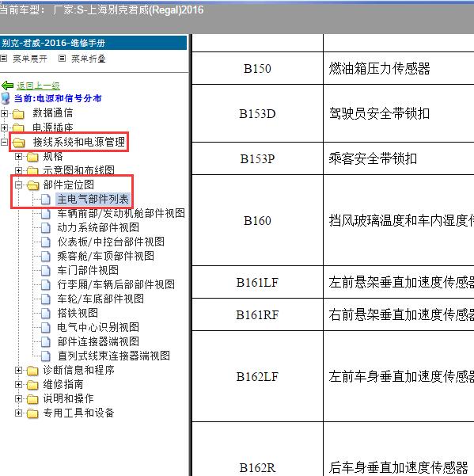
Task: Expand the 诊断信息和程序 node
Action: [x=18, y=371]
